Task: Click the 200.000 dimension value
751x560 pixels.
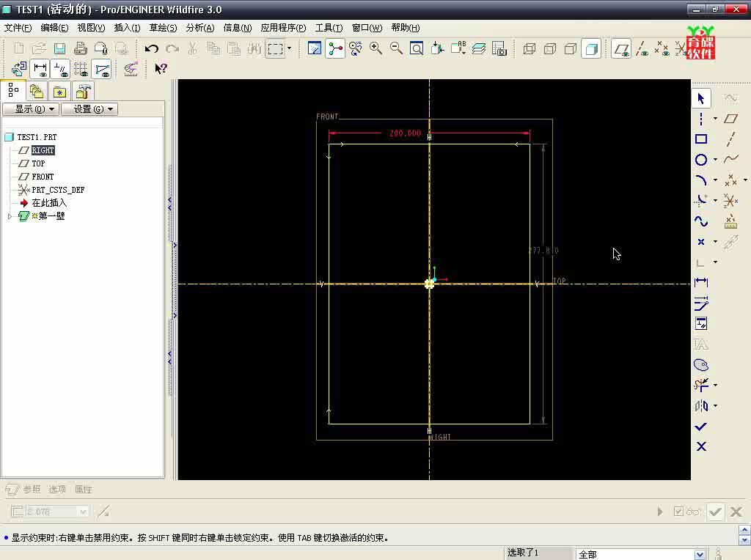Action: [x=405, y=133]
